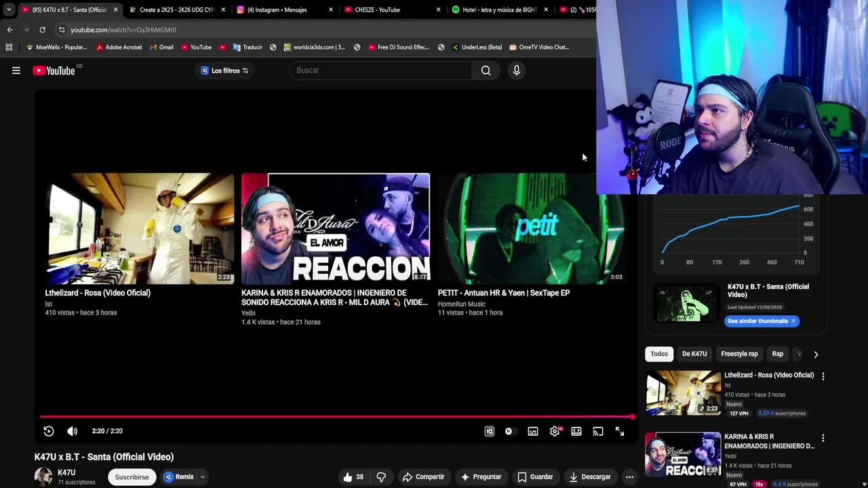Switch to theater mode
The image size is (868, 488).
click(x=576, y=431)
